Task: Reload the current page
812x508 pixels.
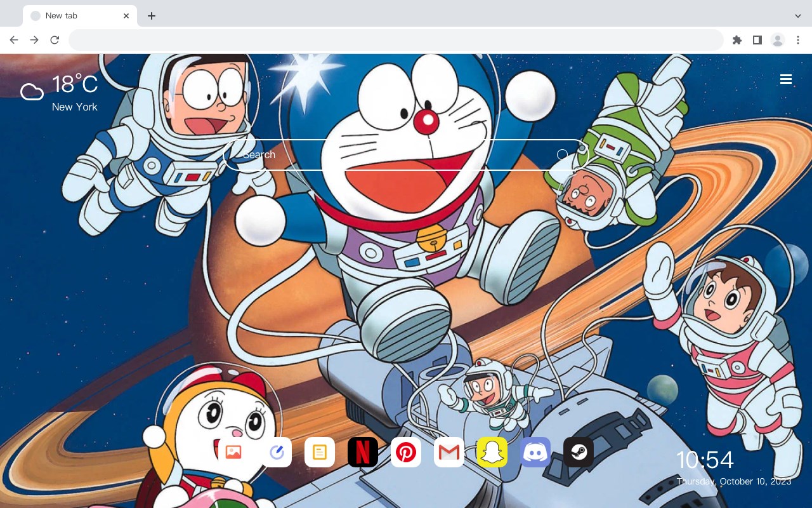Action: click(55, 40)
